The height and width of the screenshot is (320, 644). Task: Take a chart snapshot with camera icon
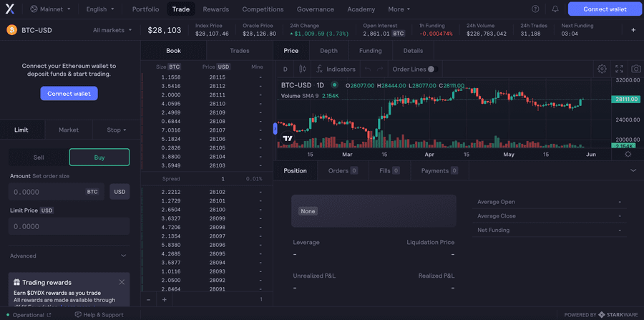click(636, 69)
